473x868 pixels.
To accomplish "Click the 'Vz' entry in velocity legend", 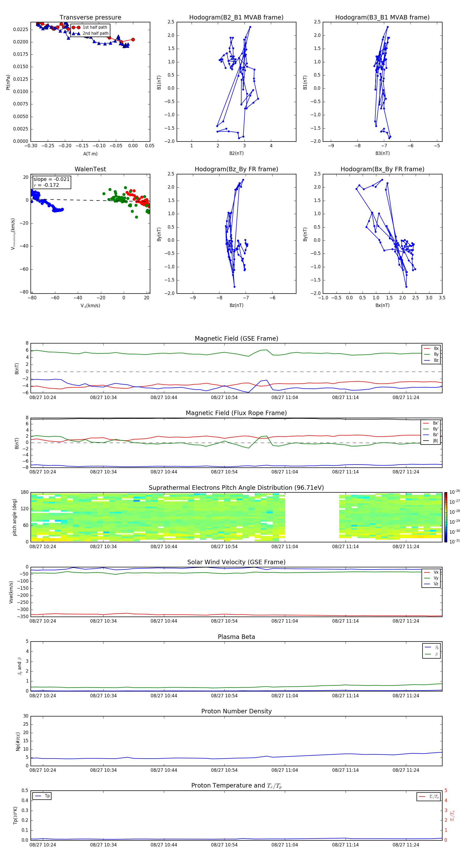I will [431, 584].
